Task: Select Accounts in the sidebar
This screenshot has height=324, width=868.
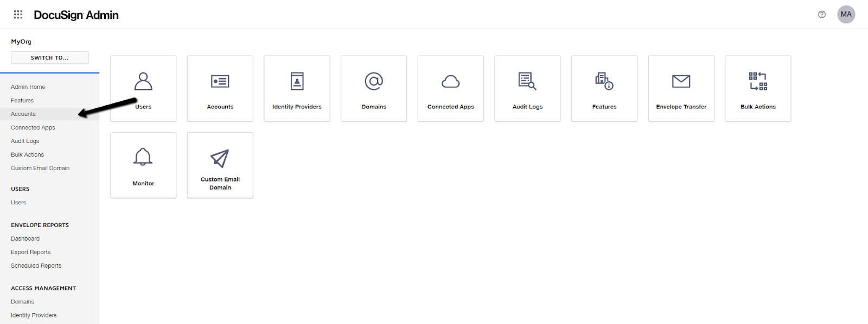Action: [23, 114]
